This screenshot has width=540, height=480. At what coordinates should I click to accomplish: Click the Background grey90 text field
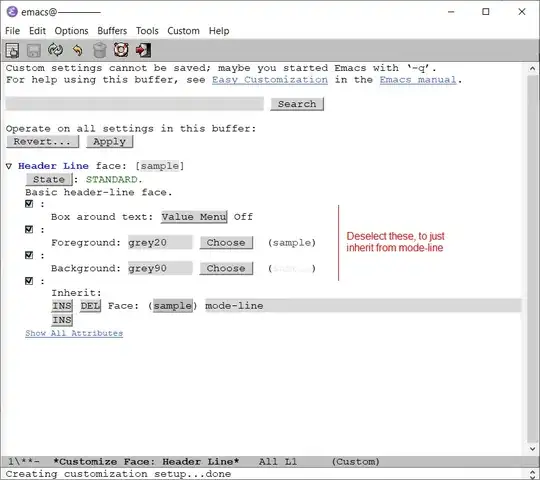click(160, 268)
